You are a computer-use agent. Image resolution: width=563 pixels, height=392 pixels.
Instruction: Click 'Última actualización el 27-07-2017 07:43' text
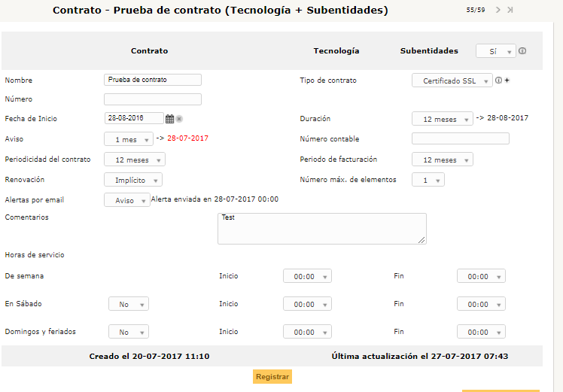[x=420, y=356]
